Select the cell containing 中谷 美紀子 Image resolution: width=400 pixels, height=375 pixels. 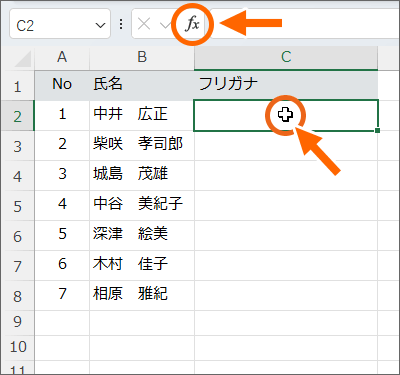[142, 206]
